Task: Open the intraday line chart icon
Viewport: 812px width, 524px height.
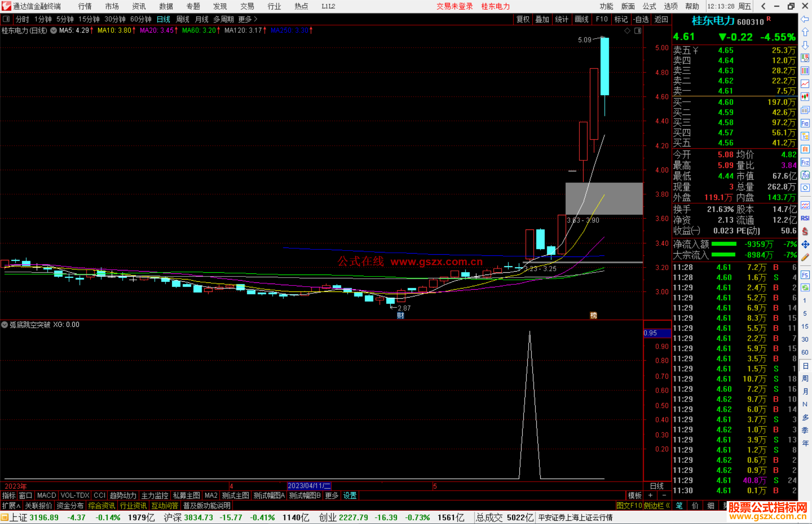Action: pos(805,84)
